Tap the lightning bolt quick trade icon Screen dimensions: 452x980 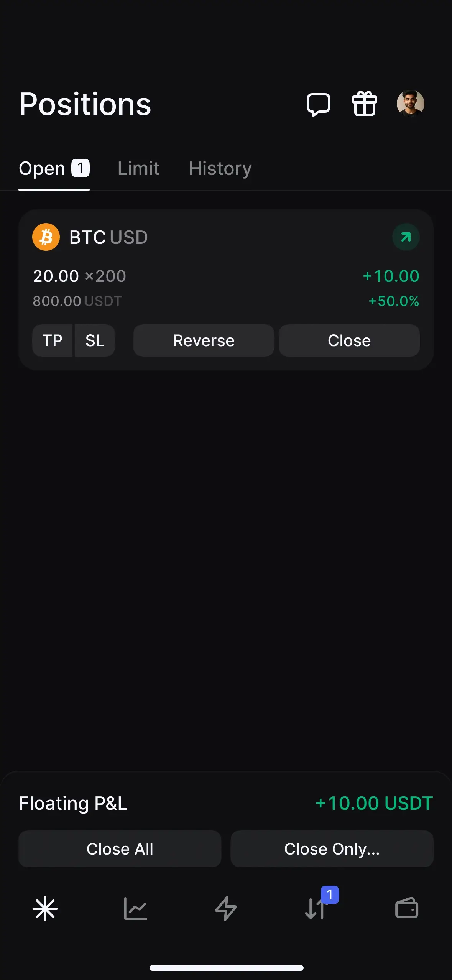[226, 908]
